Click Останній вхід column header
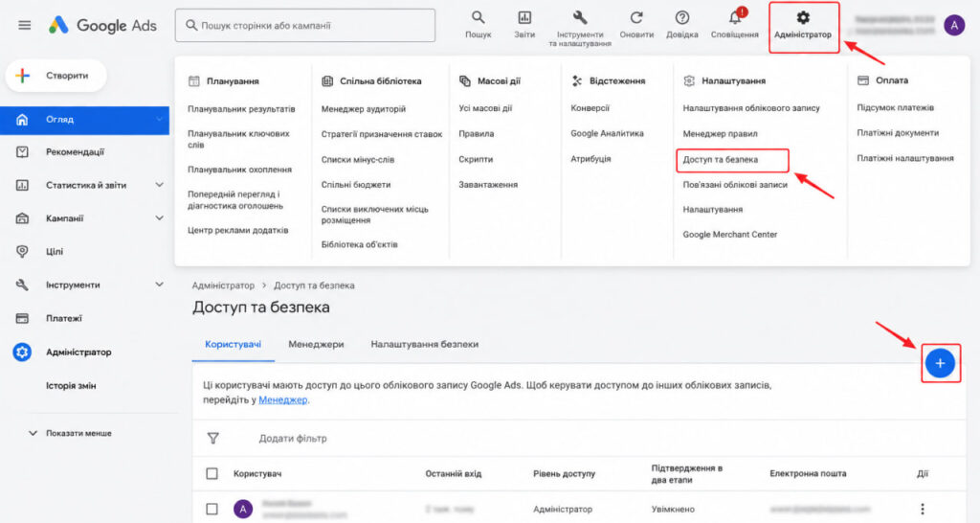 pos(453,473)
